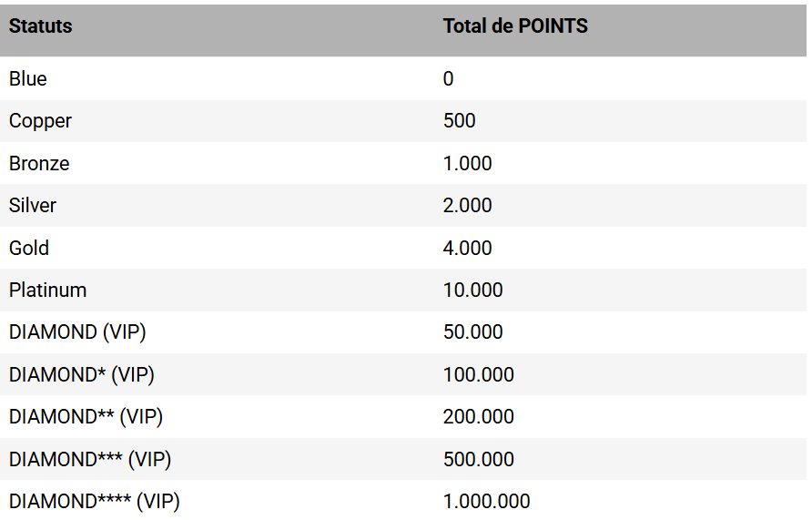This screenshot has height=520, width=812.
Task: Select the DIAMOND** (VIP) cell
Action: click(x=86, y=417)
